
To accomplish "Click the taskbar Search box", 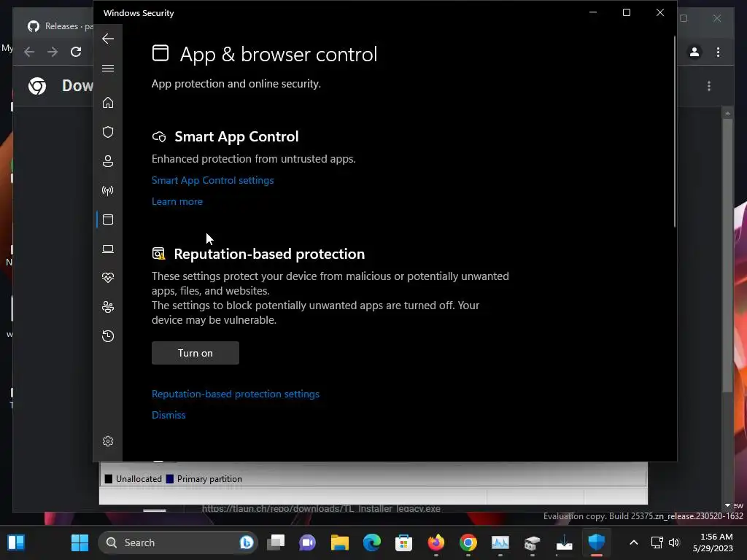I will point(179,542).
